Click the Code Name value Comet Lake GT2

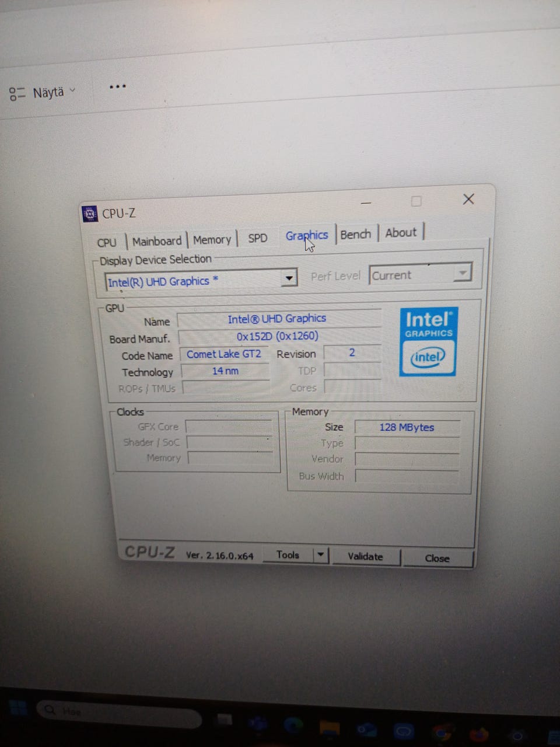(225, 354)
